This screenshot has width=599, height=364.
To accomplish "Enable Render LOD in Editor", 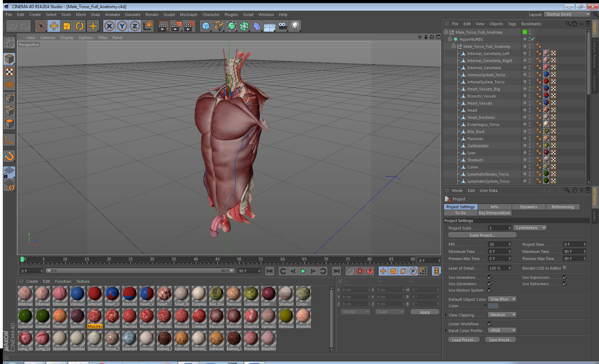I will [565, 268].
